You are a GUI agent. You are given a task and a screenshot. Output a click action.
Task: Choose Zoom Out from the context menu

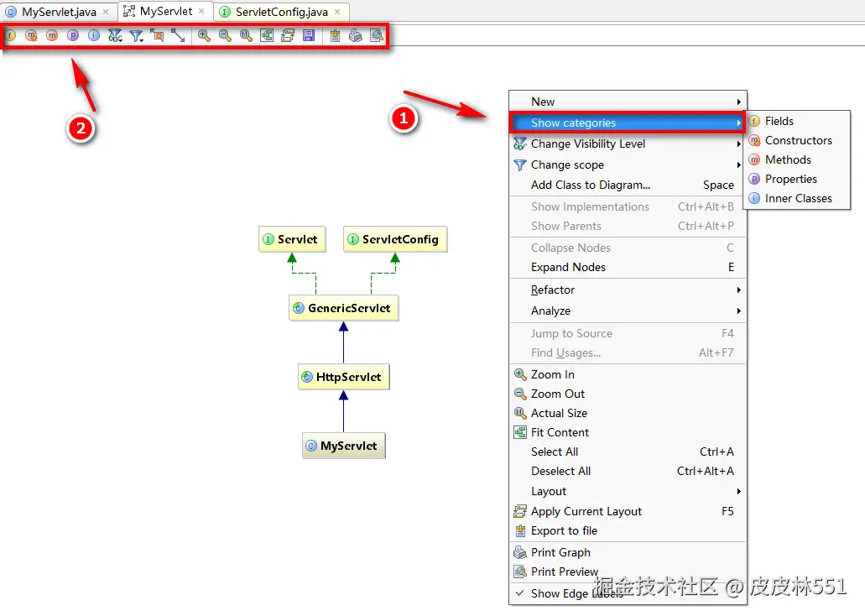coord(628,394)
